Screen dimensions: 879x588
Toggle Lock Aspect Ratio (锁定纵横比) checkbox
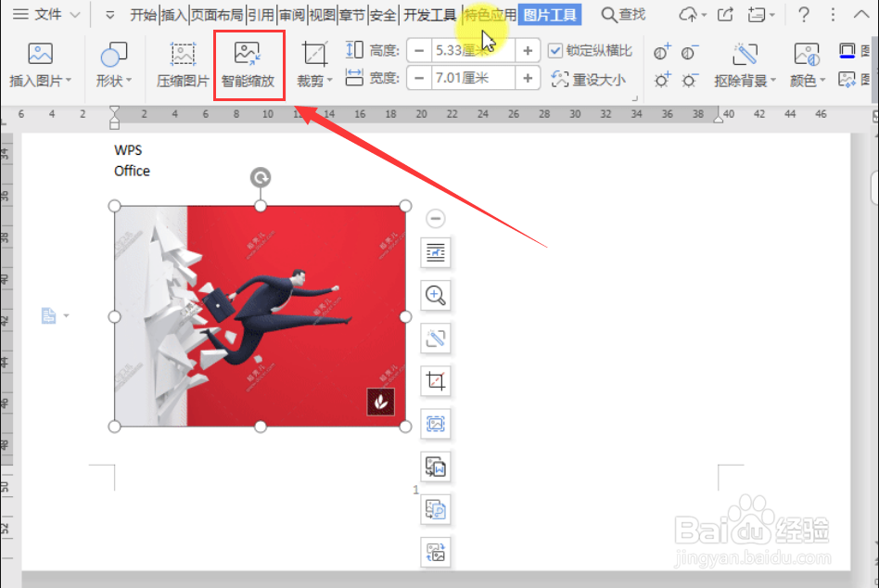(x=555, y=51)
